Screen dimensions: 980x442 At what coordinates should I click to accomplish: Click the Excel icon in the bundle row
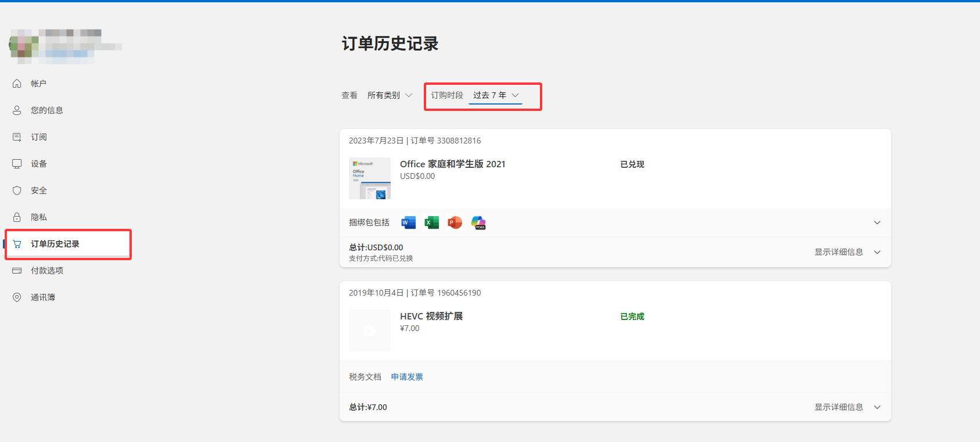click(432, 222)
